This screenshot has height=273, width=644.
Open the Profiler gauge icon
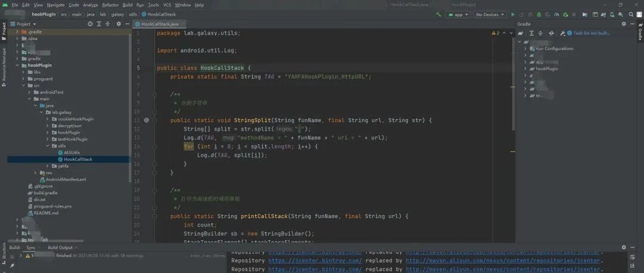tap(556, 14)
